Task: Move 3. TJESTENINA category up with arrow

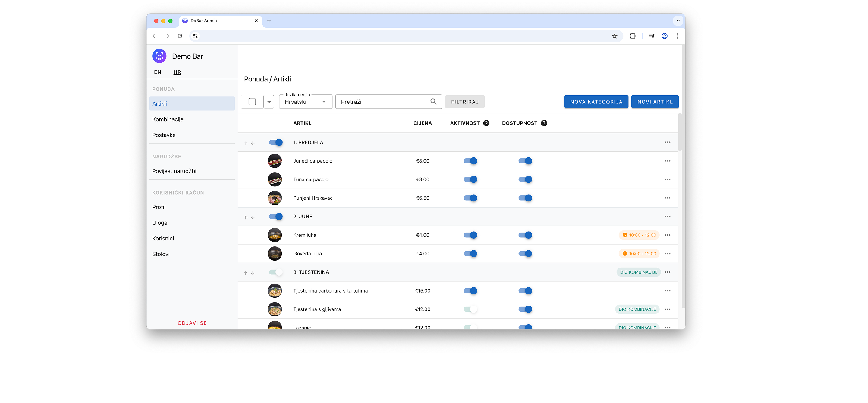Action: (x=246, y=273)
